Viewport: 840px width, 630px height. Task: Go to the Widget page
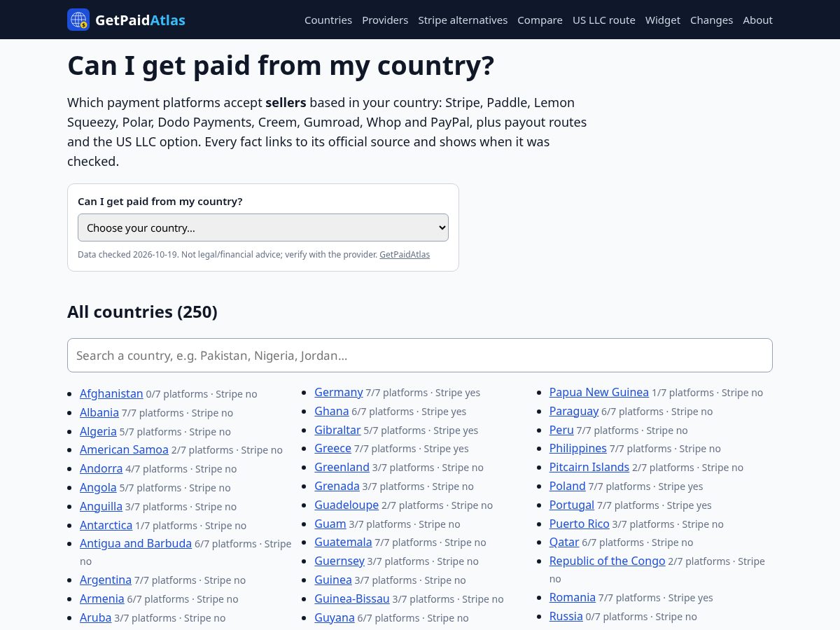[x=663, y=20]
